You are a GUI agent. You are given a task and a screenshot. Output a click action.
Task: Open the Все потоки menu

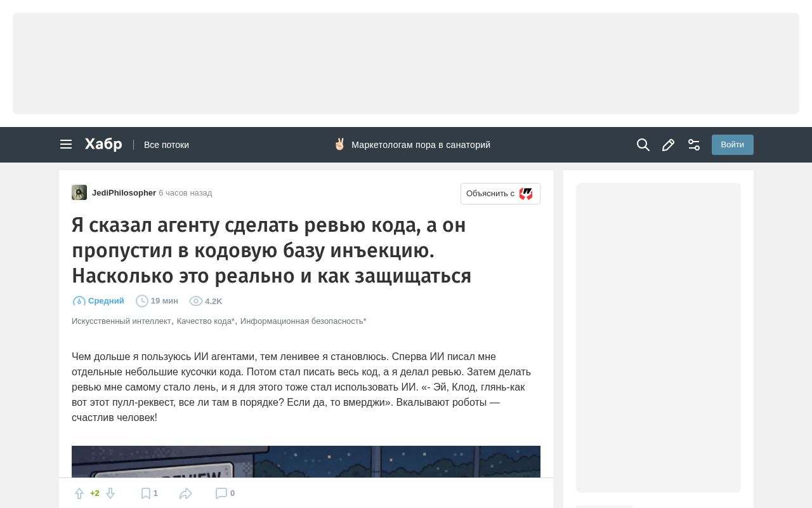[166, 145]
